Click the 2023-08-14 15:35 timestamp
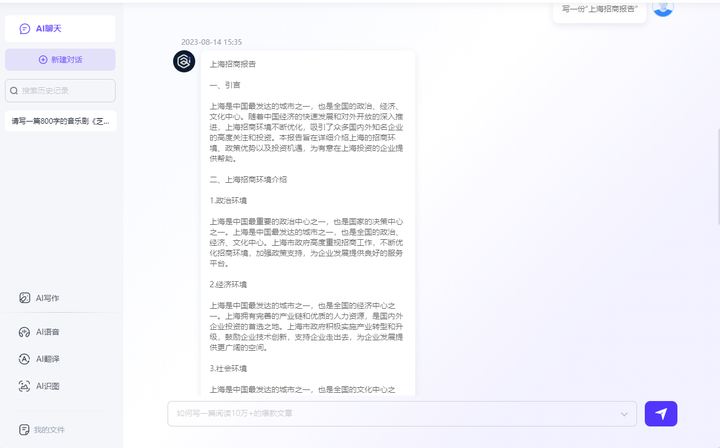 (x=211, y=43)
